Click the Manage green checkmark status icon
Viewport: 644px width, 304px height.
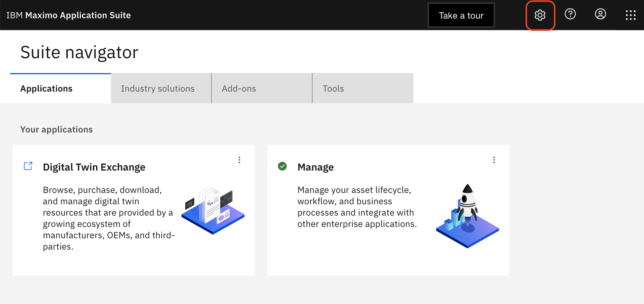tap(282, 166)
